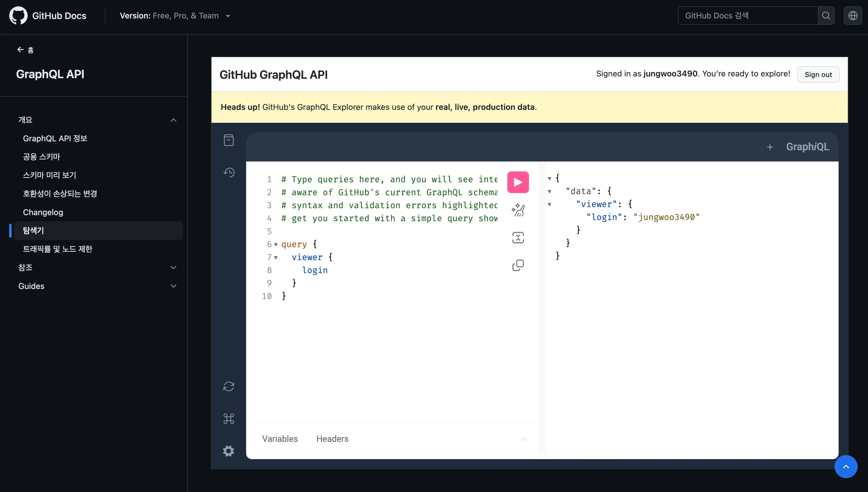Expand the Guides section

point(173,286)
